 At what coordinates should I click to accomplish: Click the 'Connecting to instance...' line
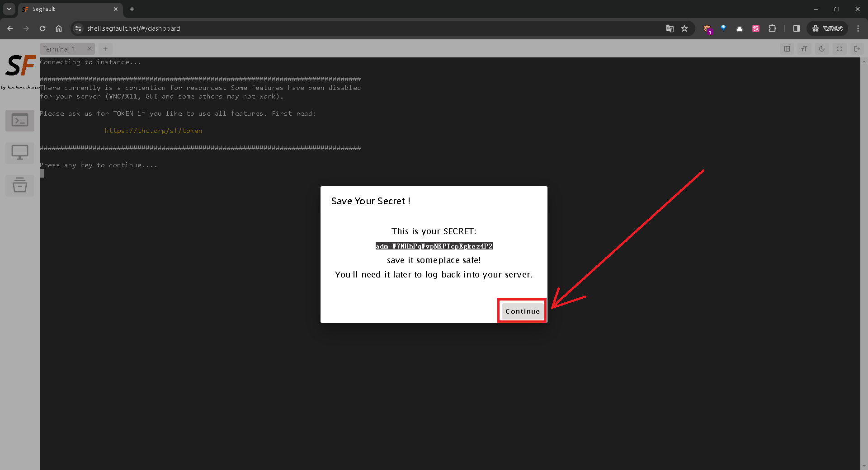click(90, 62)
